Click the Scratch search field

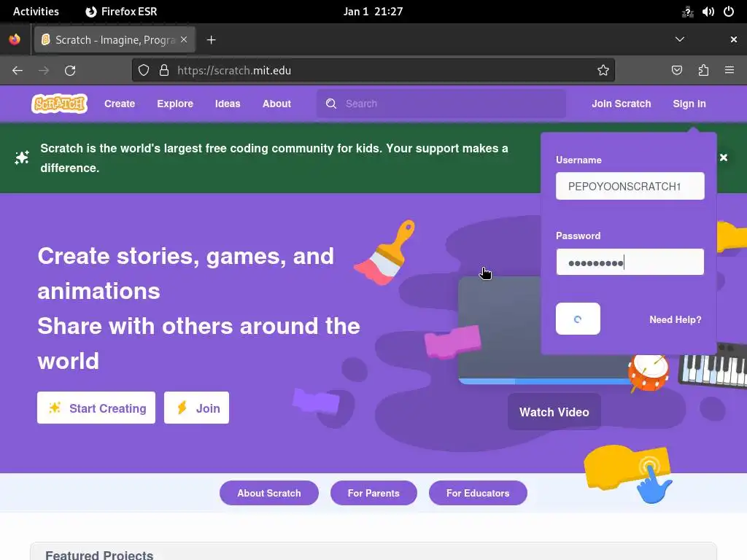point(441,104)
